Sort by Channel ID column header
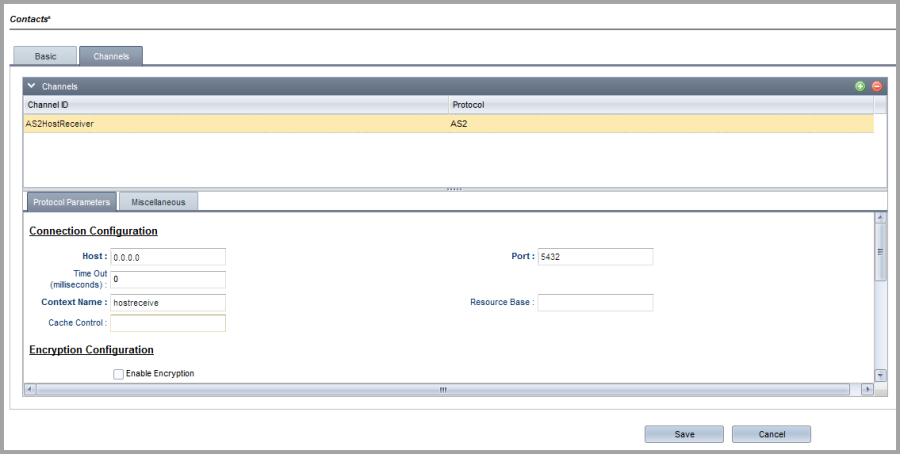900x454 pixels. pyautogui.click(x=236, y=105)
